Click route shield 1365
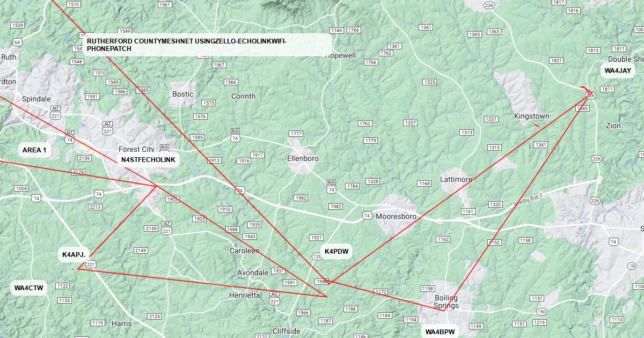This screenshot has width=644, height=338. [474, 34]
